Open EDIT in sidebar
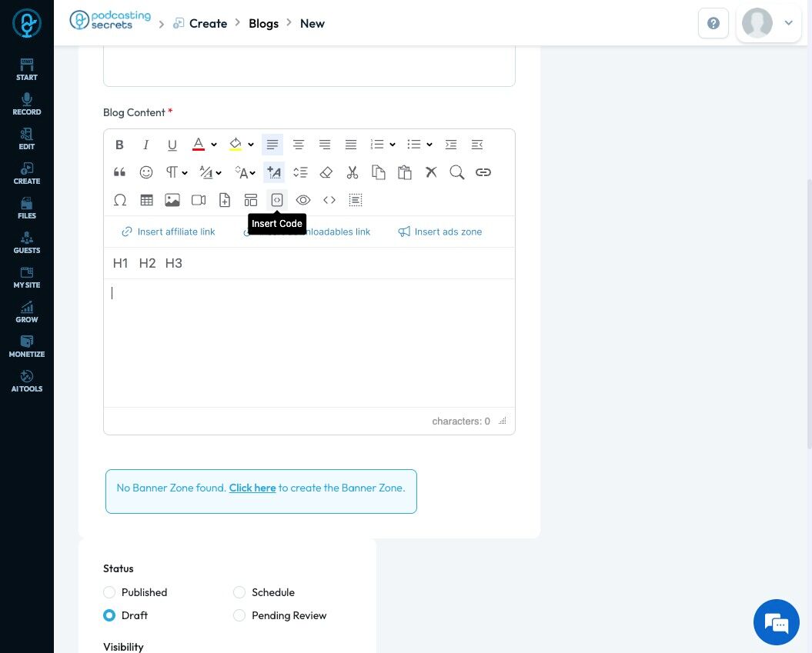The width and height of the screenshot is (812, 653). click(26, 138)
